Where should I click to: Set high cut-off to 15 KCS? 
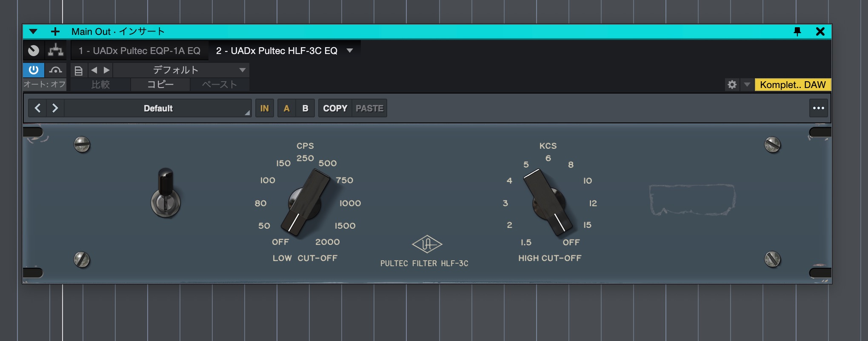tap(588, 225)
